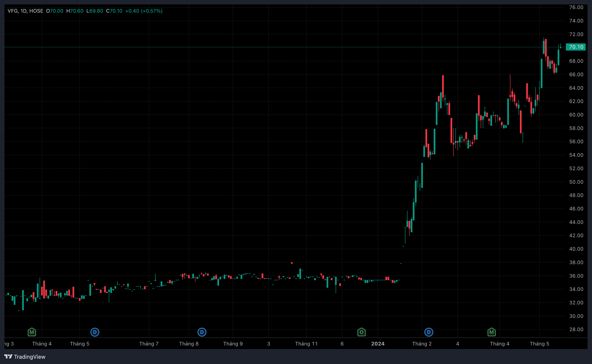Click the Tháng 7 time axis label
Viewport: 592px width, 364px height.
click(x=149, y=344)
